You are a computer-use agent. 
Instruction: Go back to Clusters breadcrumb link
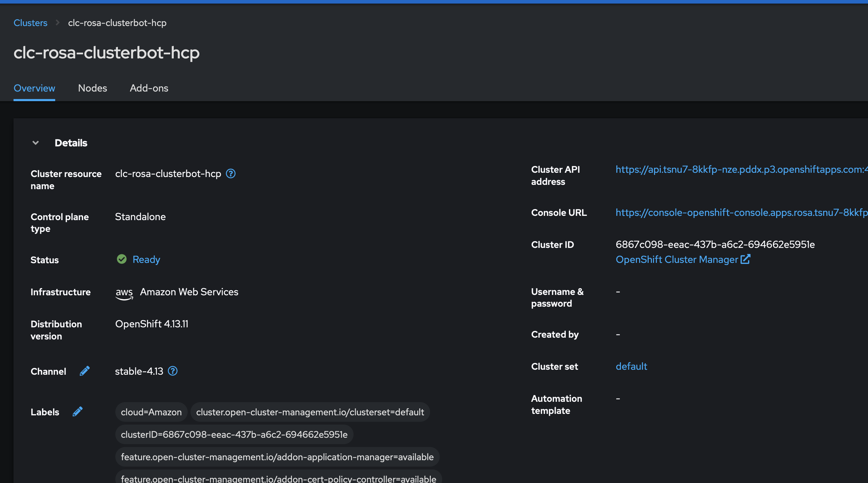(x=30, y=23)
